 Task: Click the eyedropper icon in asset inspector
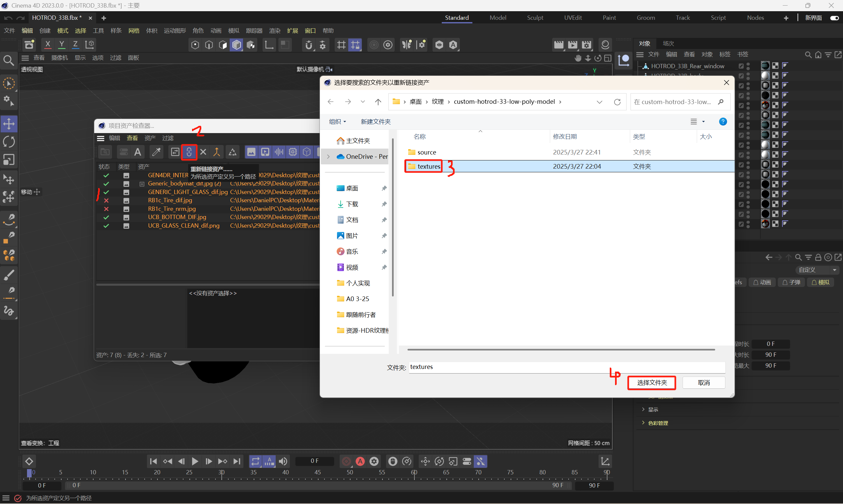(156, 152)
